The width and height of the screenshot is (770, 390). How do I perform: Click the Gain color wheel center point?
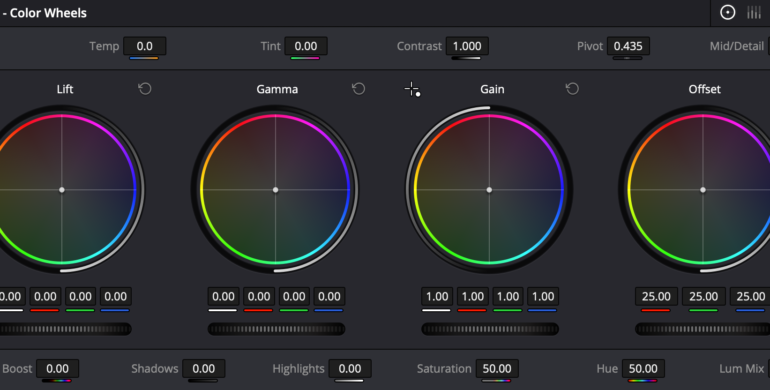click(489, 190)
